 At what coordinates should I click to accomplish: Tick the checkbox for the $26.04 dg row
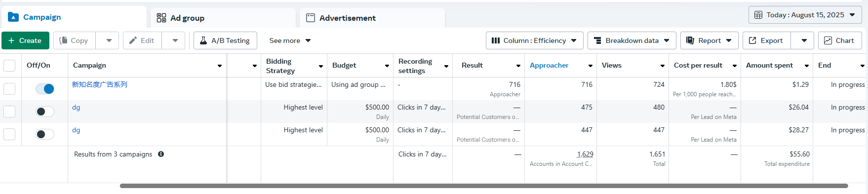9,112
